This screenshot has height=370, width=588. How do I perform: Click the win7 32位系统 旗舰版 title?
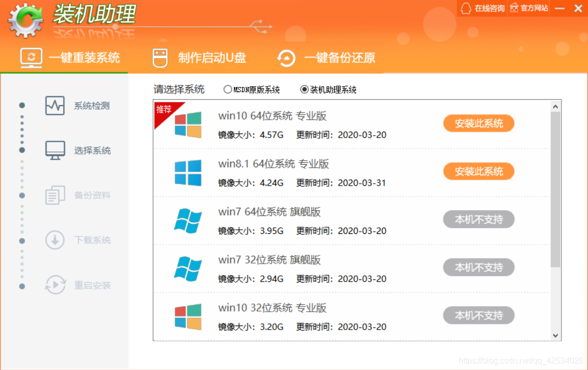(x=269, y=260)
